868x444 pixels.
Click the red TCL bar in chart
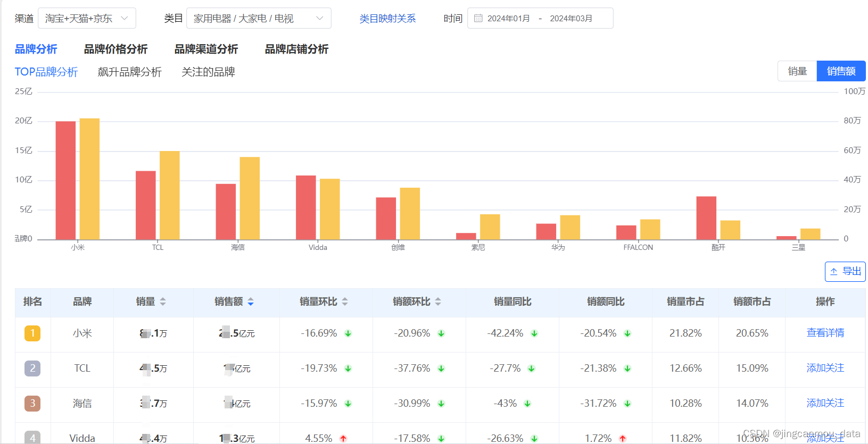(146, 205)
